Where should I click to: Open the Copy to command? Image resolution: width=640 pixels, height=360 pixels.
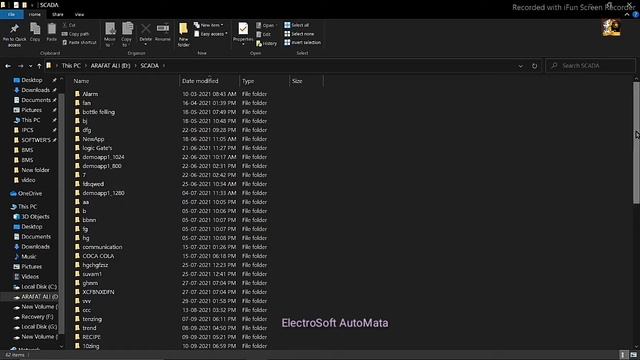pyautogui.click(x=127, y=34)
